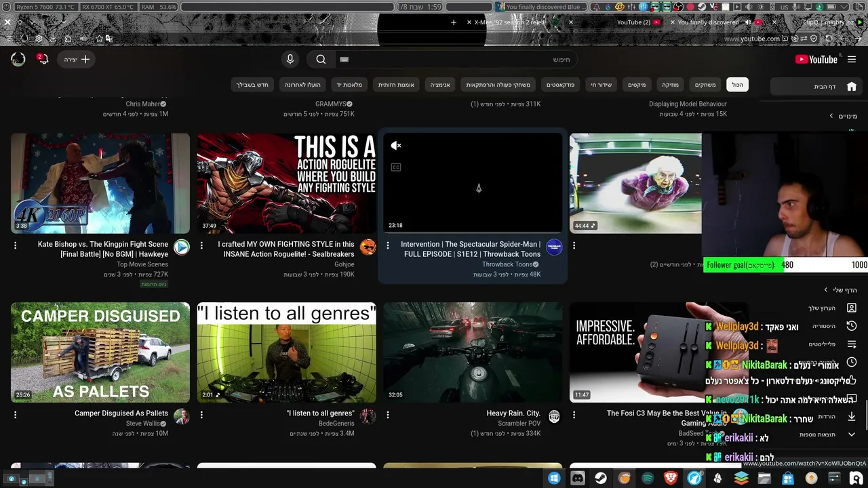Open BedeGeneris channel avatar

click(x=368, y=417)
